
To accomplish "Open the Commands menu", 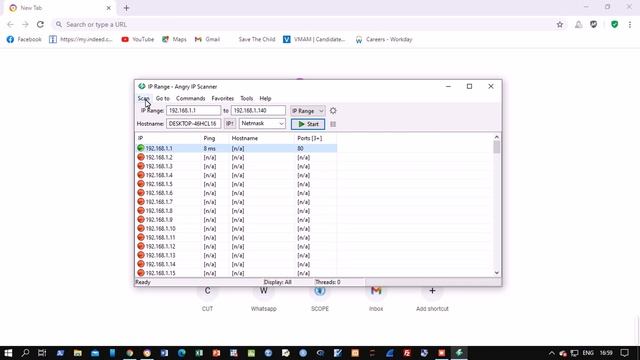I will pyautogui.click(x=190, y=98).
